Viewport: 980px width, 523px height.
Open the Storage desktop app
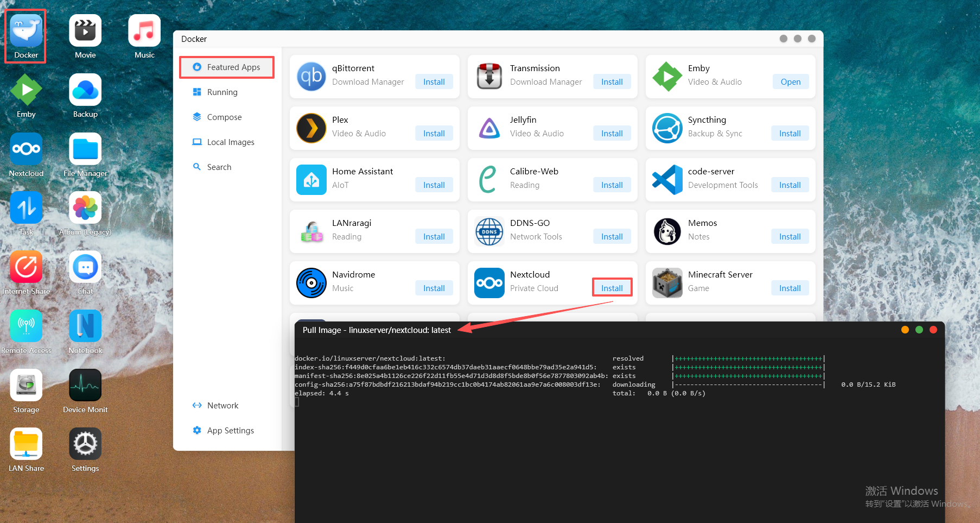(26, 385)
